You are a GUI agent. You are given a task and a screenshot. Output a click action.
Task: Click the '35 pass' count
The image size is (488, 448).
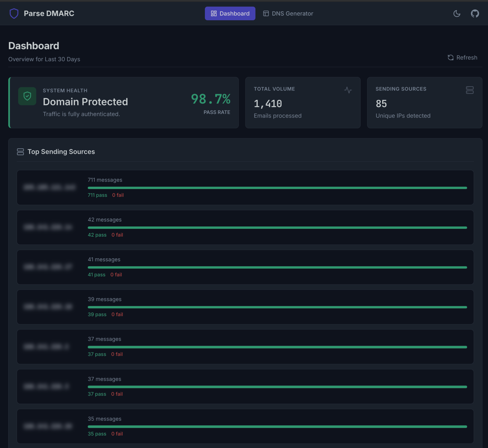coord(97,434)
